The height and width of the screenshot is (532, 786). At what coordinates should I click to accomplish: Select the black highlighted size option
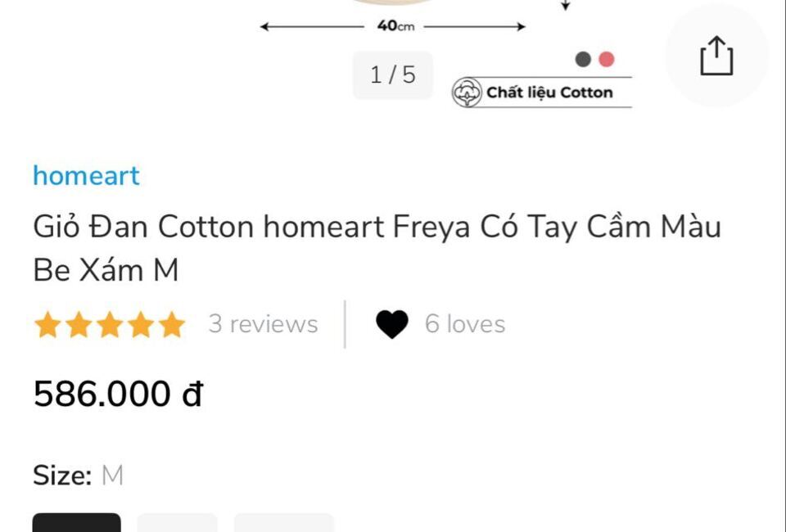click(x=77, y=522)
